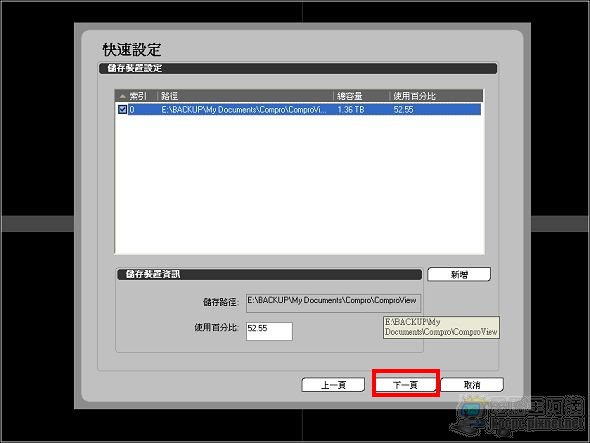This screenshot has width=590, height=443.
Task: Sort by the 路徑 column header
Action: pos(245,96)
